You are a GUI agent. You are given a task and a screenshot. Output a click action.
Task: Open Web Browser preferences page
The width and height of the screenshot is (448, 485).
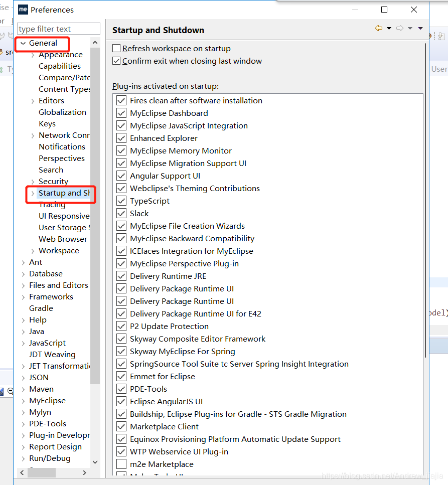tap(63, 239)
